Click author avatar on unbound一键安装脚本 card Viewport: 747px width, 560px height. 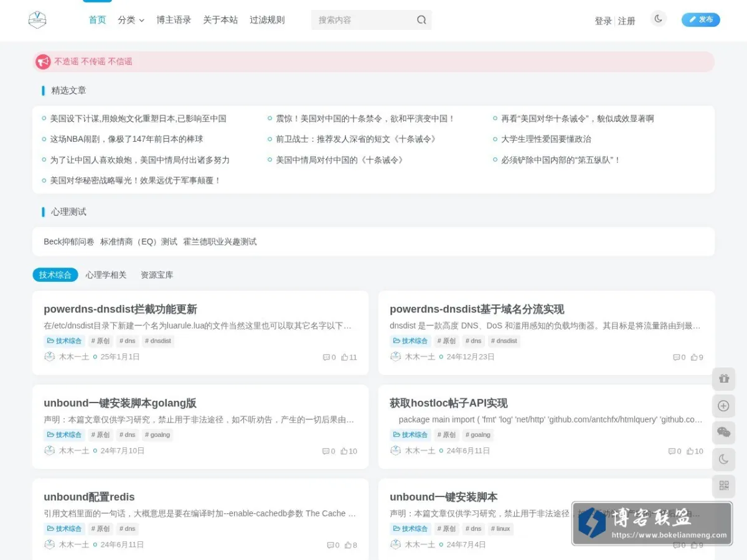[396, 544]
